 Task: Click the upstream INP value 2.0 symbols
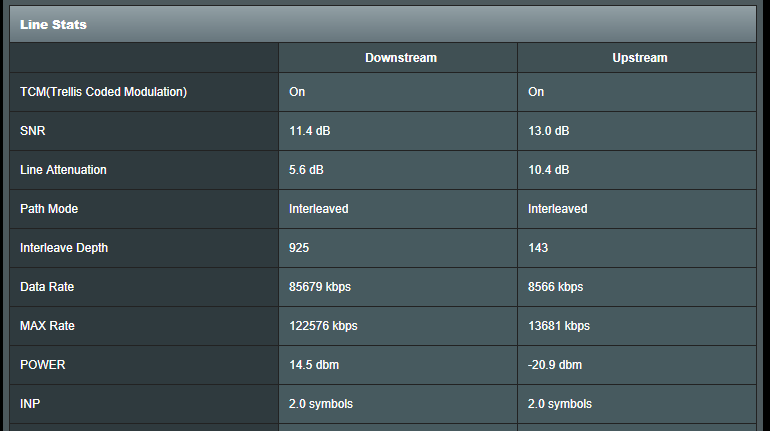560,404
